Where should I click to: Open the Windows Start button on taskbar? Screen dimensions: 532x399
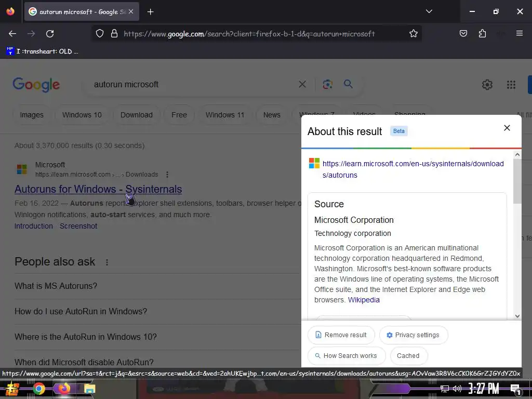[12, 389]
